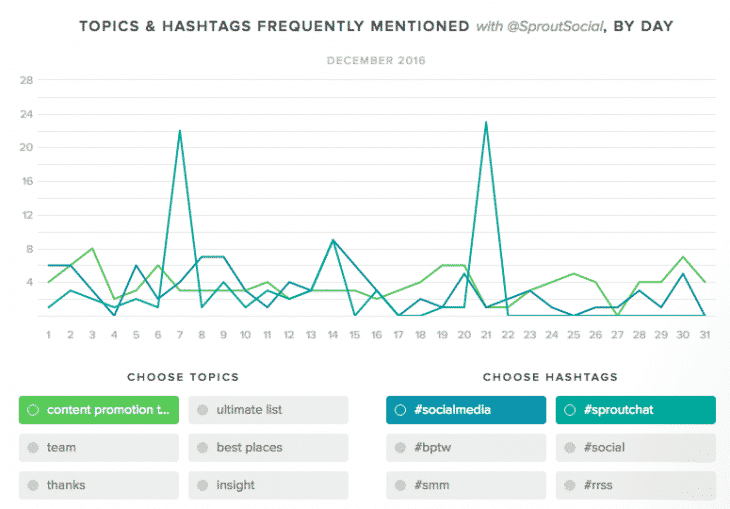The width and height of the screenshot is (730, 509).
Task: Click day 14 on the x-axis
Action: [333, 334]
